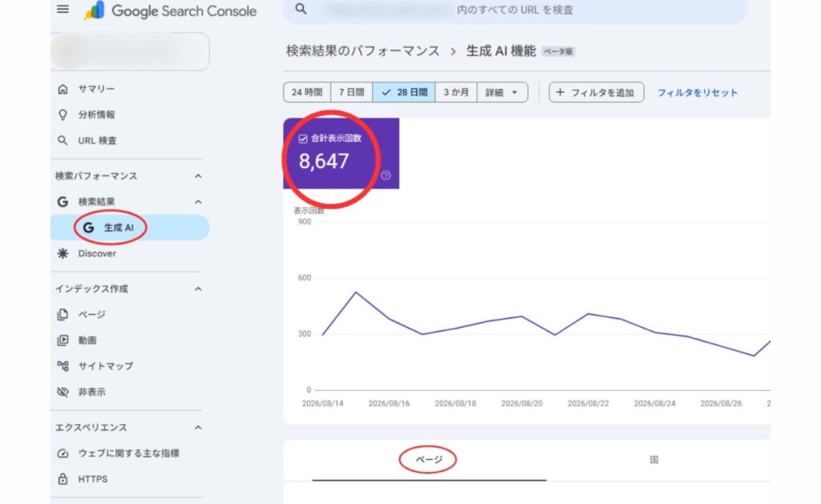Switch to the 国 tab
821x504 pixels.
[x=654, y=459]
